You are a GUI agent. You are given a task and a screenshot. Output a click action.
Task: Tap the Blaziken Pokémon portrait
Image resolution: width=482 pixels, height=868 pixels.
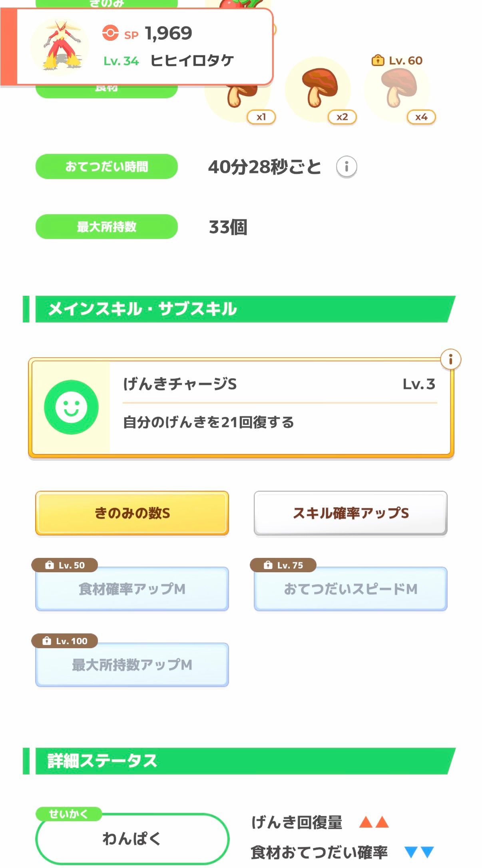pos(61,46)
